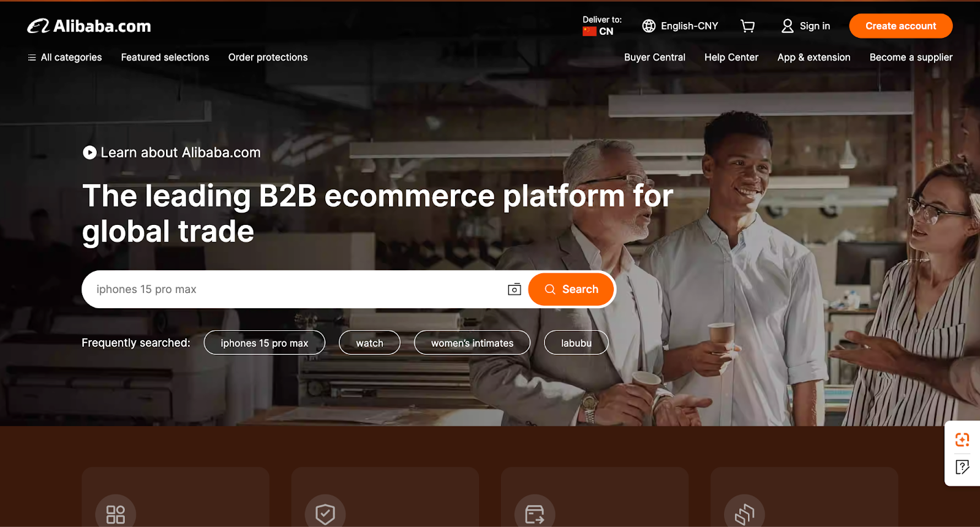Open the help question icon in side panel
Image resolution: width=980 pixels, height=527 pixels.
[962, 467]
